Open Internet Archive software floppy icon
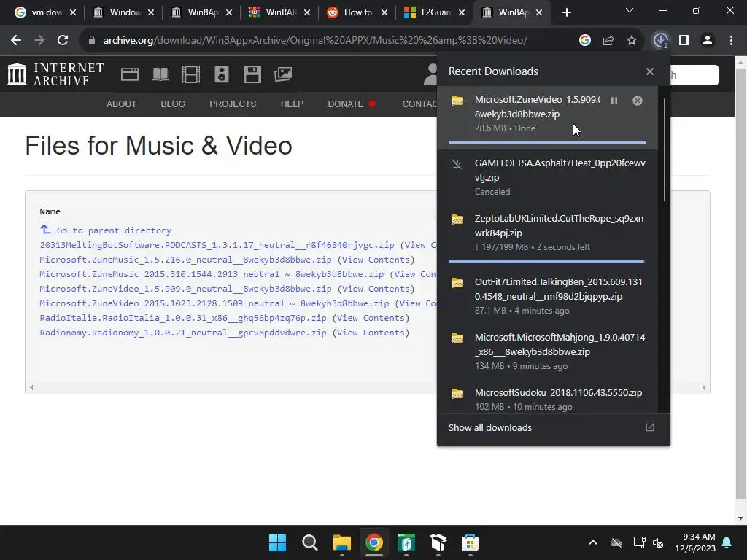Viewport: 747px width, 560px height. [x=252, y=74]
